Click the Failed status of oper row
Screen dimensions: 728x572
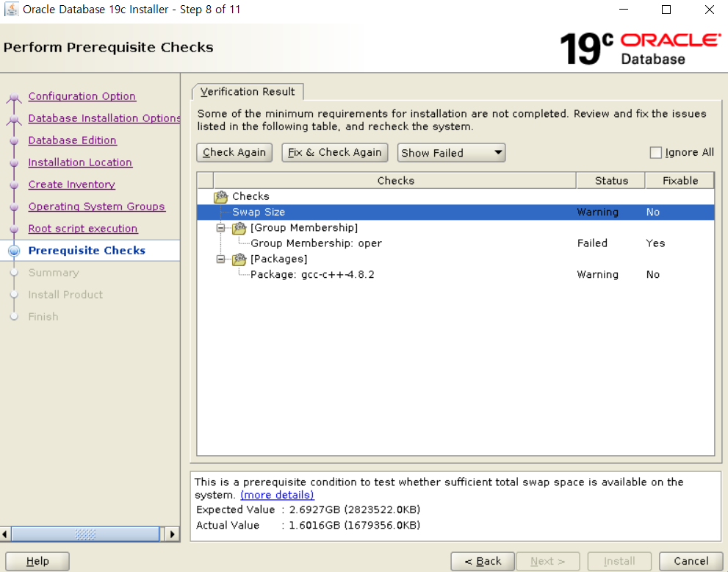592,243
